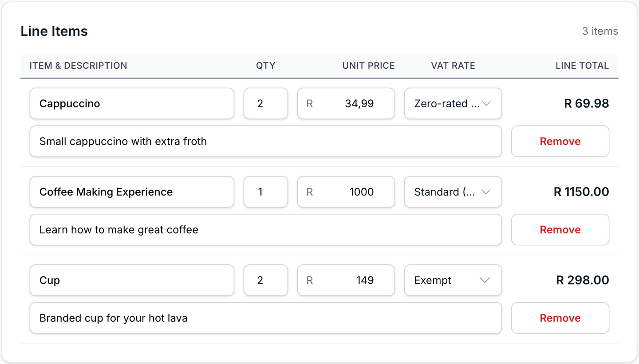Click the branded cup description field
The image size is (639, 364).
click(x=265, y=317)
